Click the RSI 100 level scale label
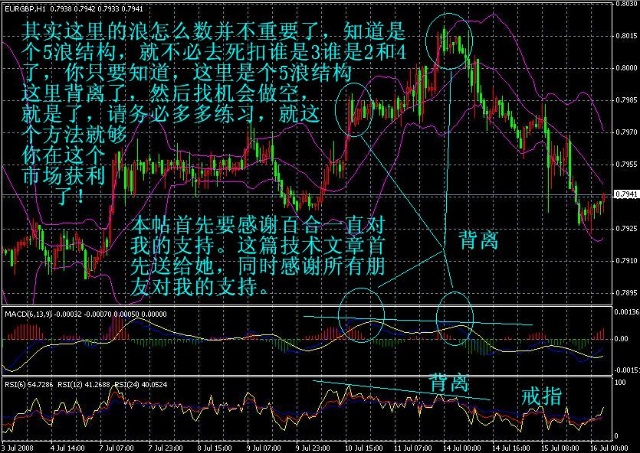The height and width of the screenshot is (453, 640). point(620,381)
